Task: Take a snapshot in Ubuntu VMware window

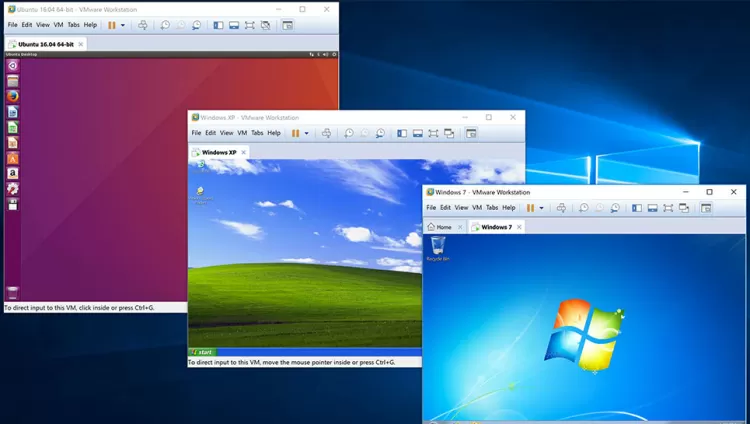Action: point(165,25)
